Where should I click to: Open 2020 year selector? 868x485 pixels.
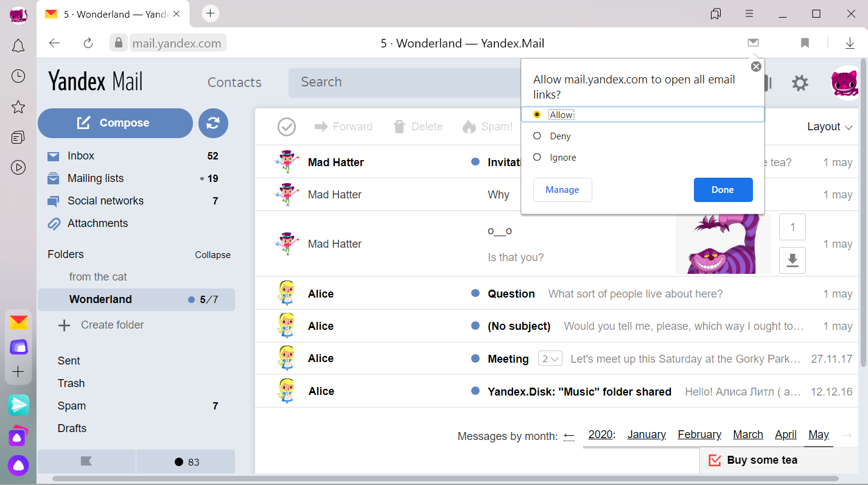click(600, 434)
